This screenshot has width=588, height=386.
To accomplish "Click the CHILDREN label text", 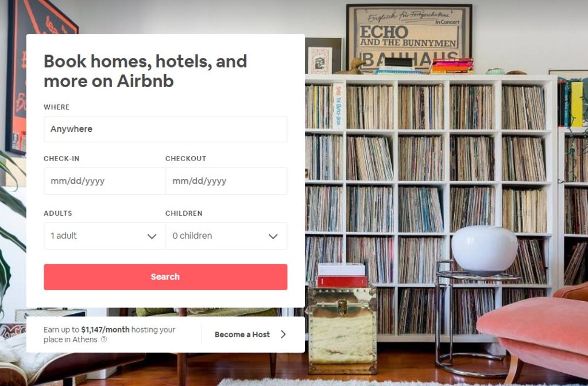I will click(x=184, y=213).
